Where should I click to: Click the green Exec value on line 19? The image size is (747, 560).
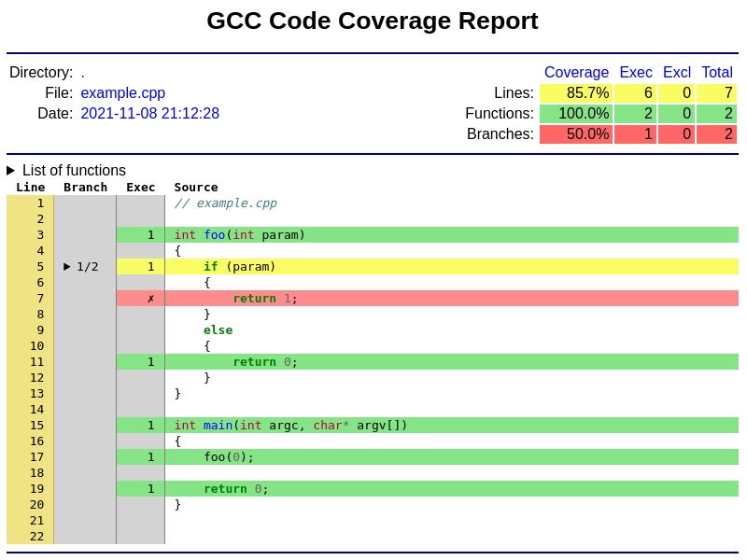tap(151, 488)
